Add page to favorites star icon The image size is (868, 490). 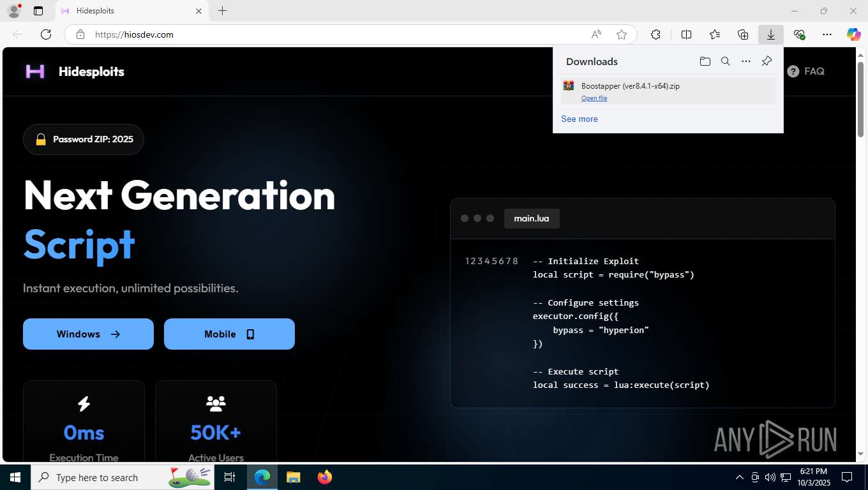coord(622,34)
